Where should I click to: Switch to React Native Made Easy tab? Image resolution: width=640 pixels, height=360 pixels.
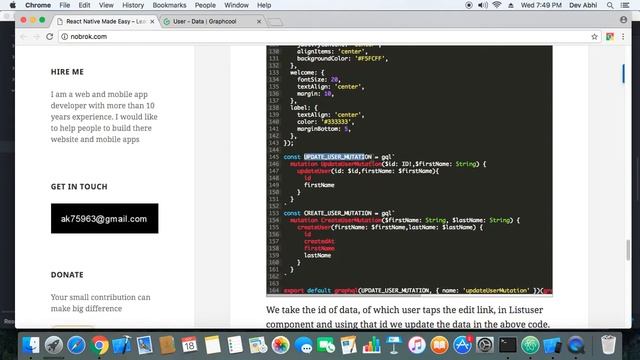(106, 21)
